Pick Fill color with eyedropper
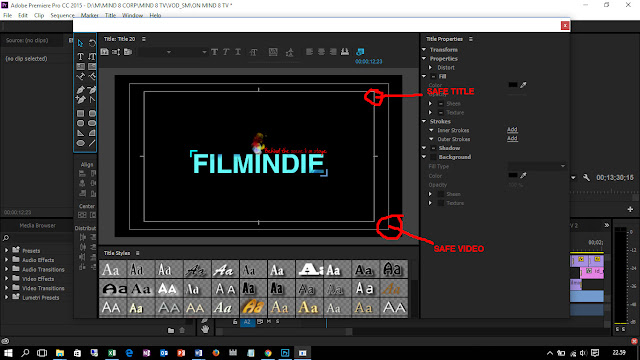Image resolution: width=640 pixels, height=360 pixels. pyautogui.click(x=523, y=85)
